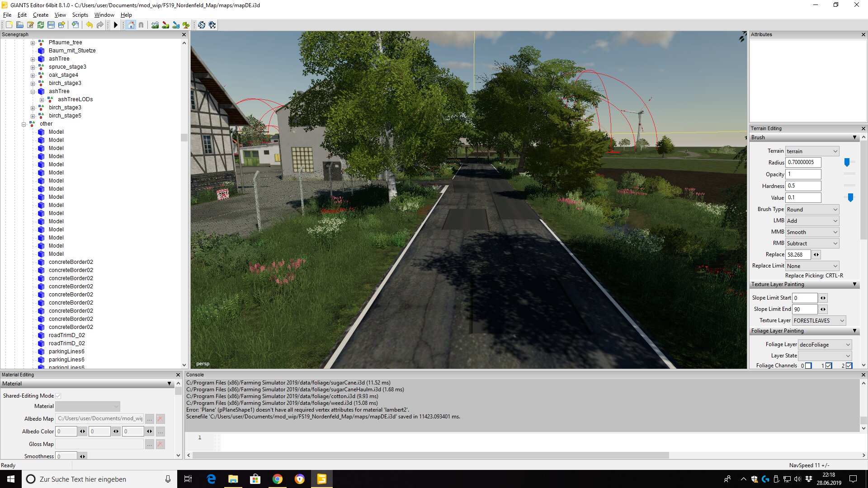Open the Scripts menu
The image size is (868, 488).
[x=80, y=15]
